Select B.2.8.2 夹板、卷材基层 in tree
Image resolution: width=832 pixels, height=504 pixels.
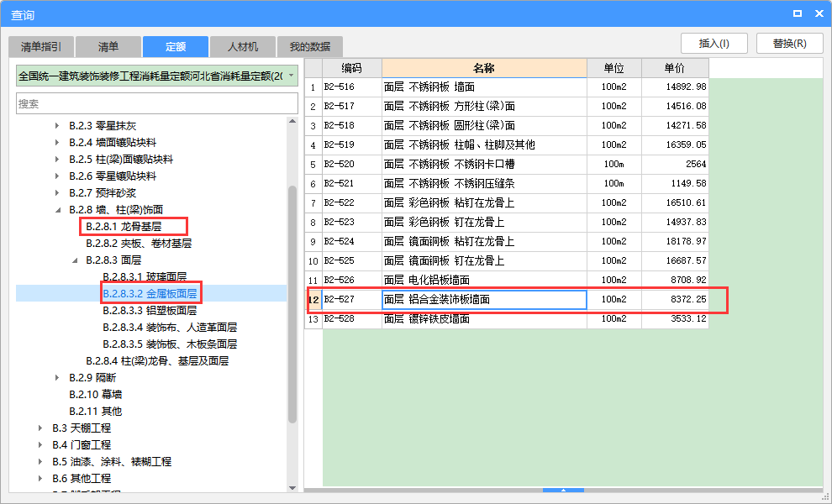(139, 244)
